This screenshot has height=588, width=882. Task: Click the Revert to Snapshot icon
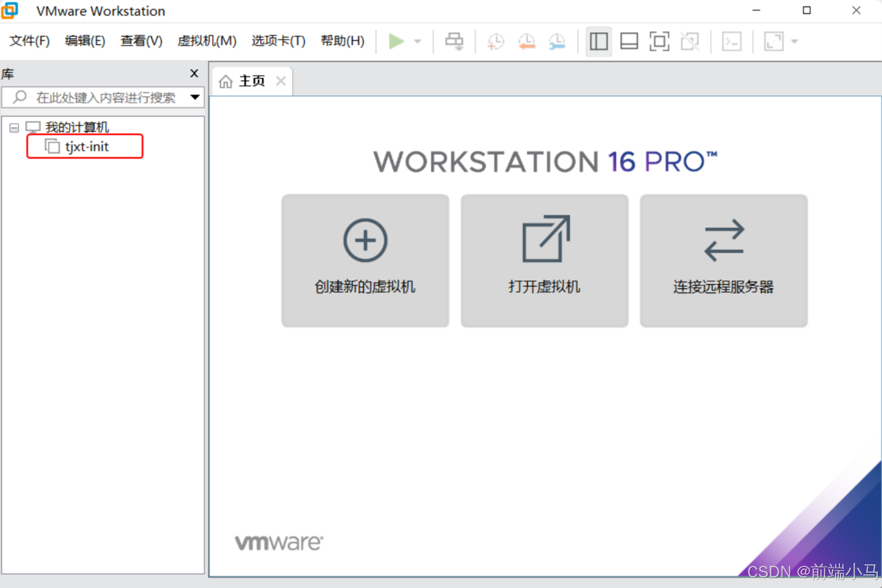526,41
